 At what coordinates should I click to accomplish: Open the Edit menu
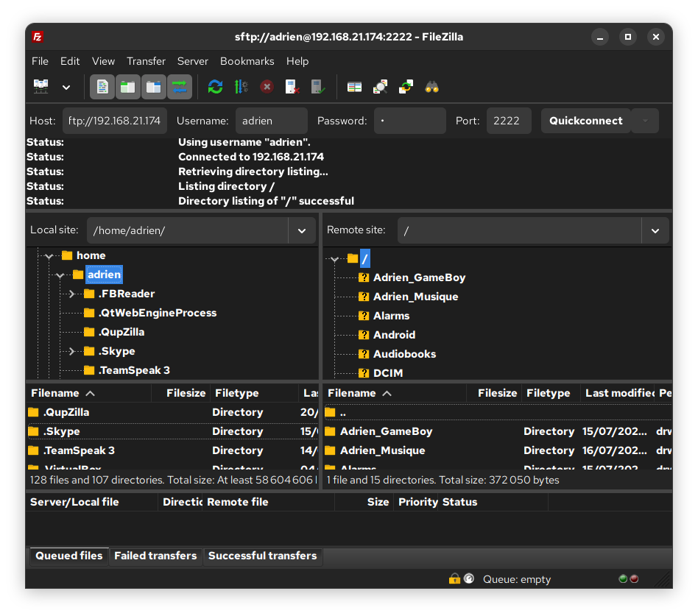(x=70, y=61)
